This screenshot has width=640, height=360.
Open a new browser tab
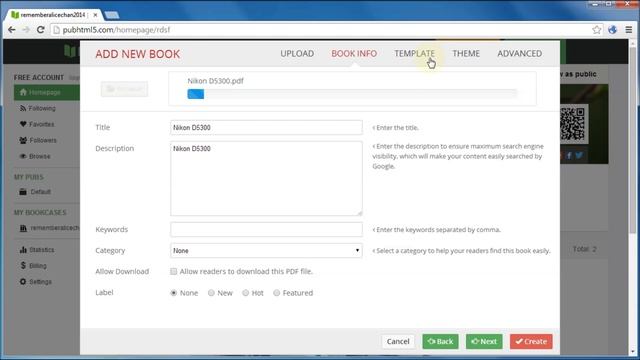coord(111,15)
